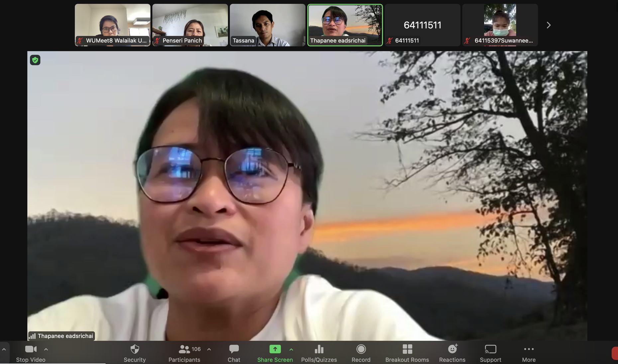Open the Support option
Screen dimensions: 618x364
490,353
